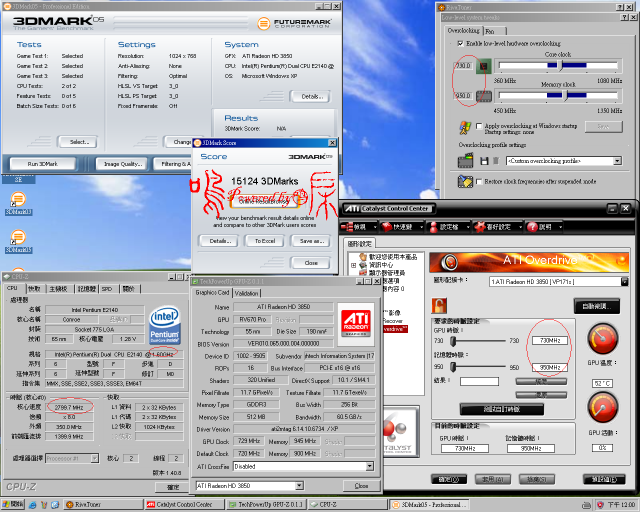
Task: Adjust the Core clock slider in RivaTuner
Action: (558, 65)
